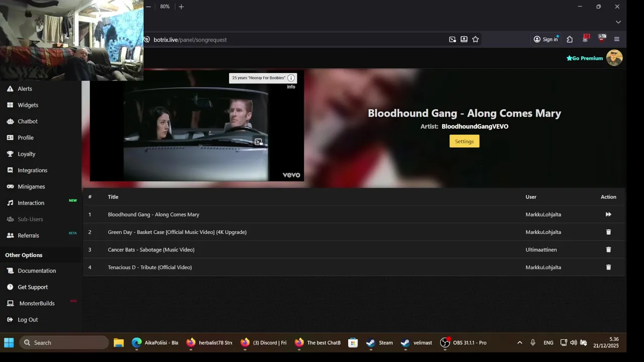Screen dimensions: 644x362
Task: Click the Documentation icon
Action: coord(10,270)
